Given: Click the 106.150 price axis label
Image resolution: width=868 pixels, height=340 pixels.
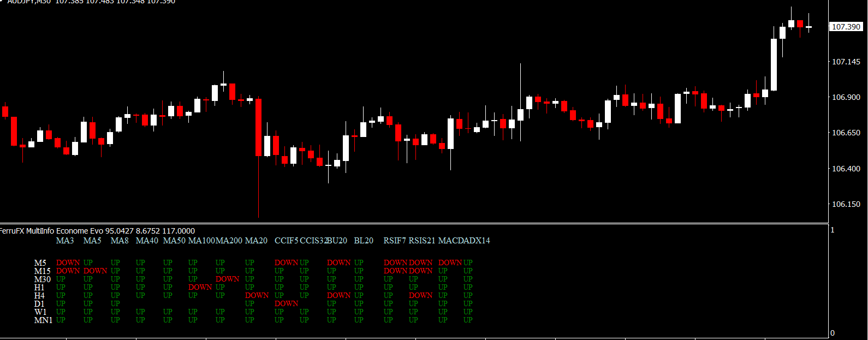Looking at the screenshot, I should pyautogui.click(x=846, y=204).
